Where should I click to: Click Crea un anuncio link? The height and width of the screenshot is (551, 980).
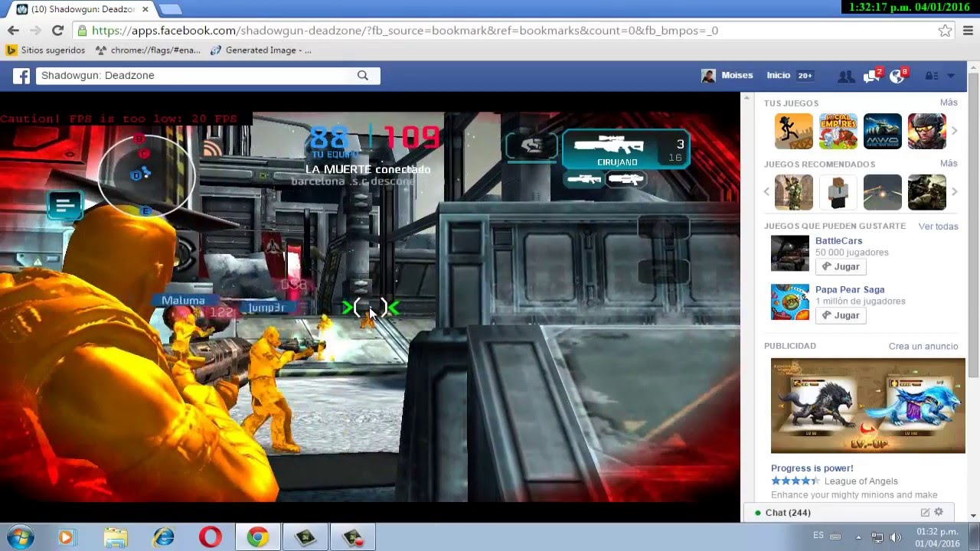click(x=923, y=346)
